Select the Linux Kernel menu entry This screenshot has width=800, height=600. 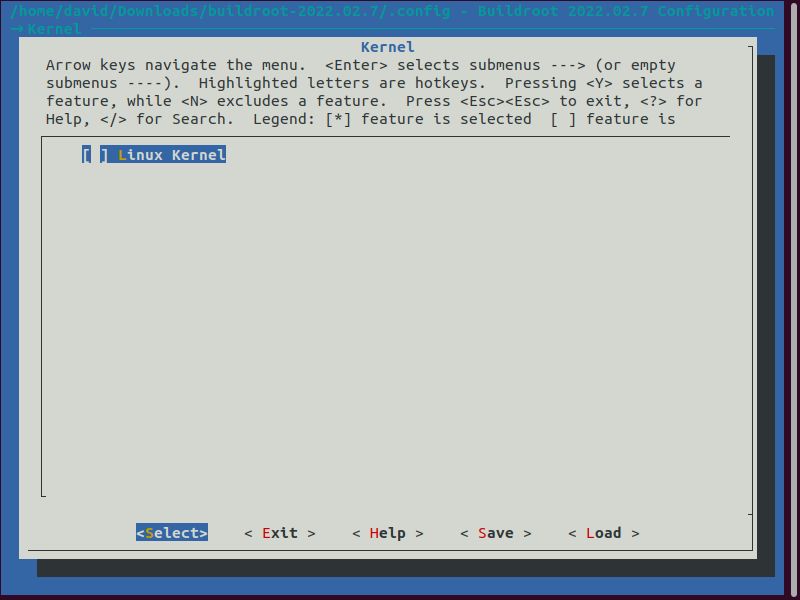tap(170, 155)
